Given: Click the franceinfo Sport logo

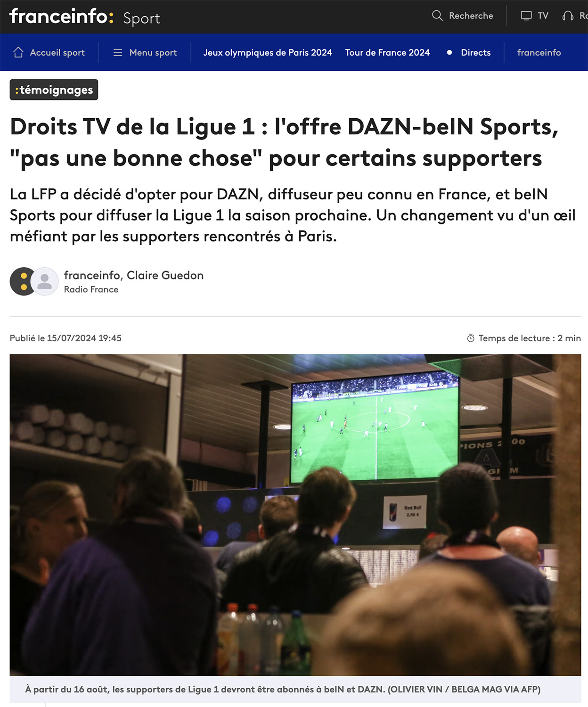Looking at the screenshot, I should (85, 17).
